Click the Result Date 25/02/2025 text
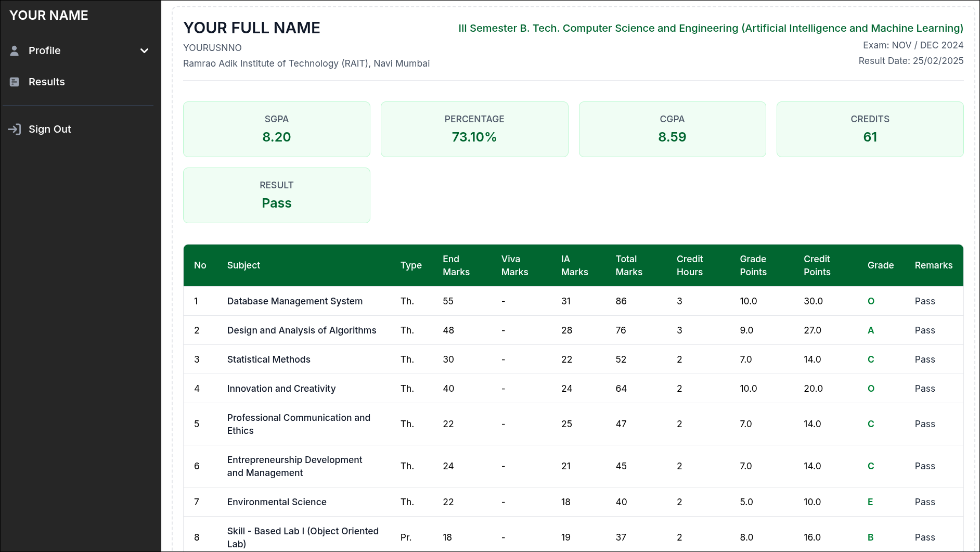 [x=911, y=61]
